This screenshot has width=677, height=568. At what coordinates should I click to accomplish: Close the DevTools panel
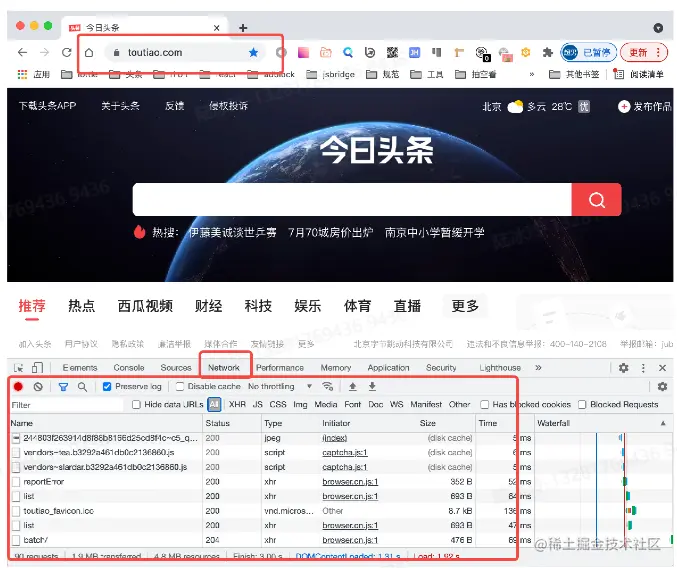tap(663, 368)
